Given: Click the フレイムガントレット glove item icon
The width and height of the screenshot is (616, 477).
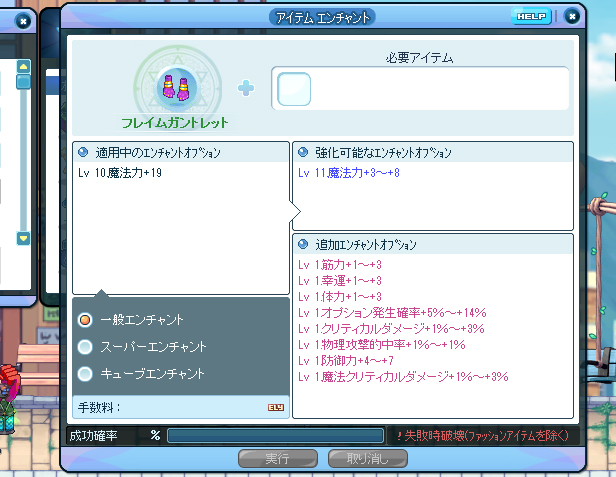Looking at the screenshot, I should tap(176, 88).
